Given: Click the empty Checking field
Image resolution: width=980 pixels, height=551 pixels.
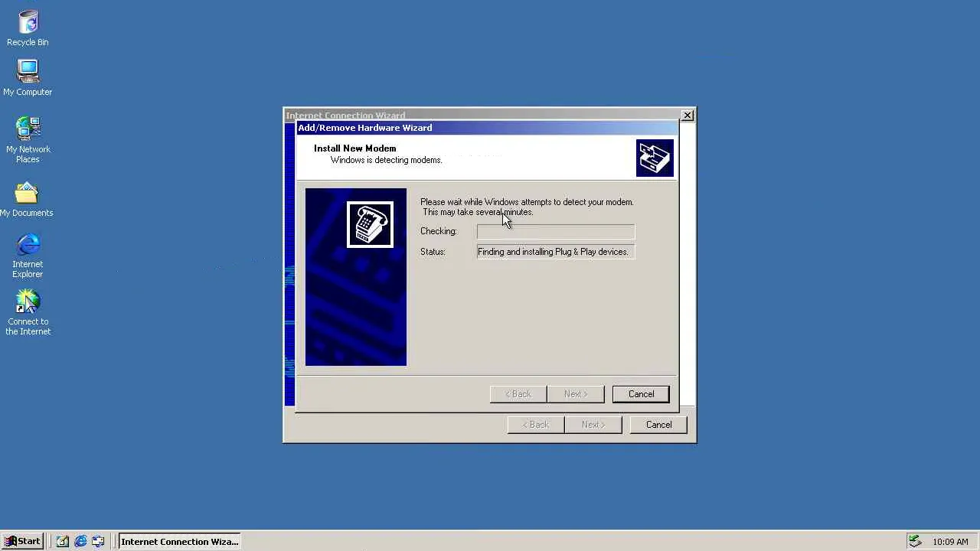Looking at the screenshot, I should tap(556, 231).
